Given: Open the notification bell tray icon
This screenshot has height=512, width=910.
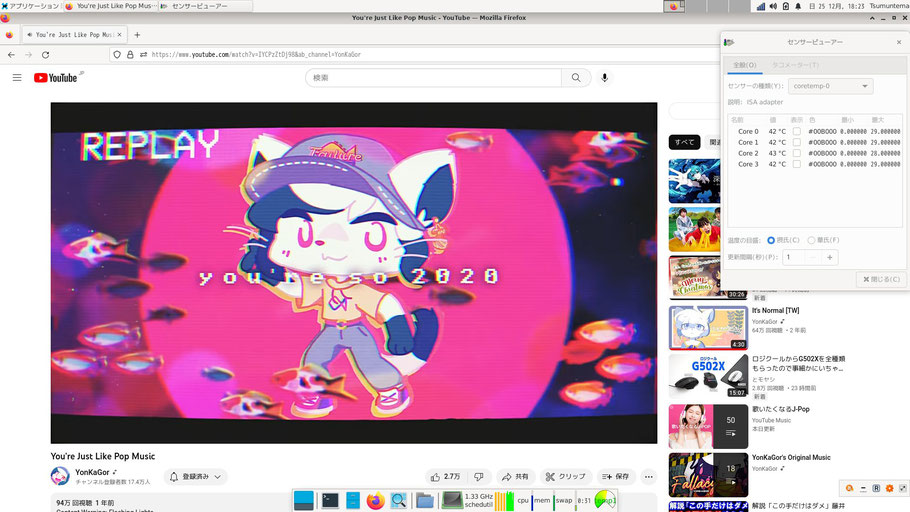Looking at the screenshot, I should click(x=798, y=6).
